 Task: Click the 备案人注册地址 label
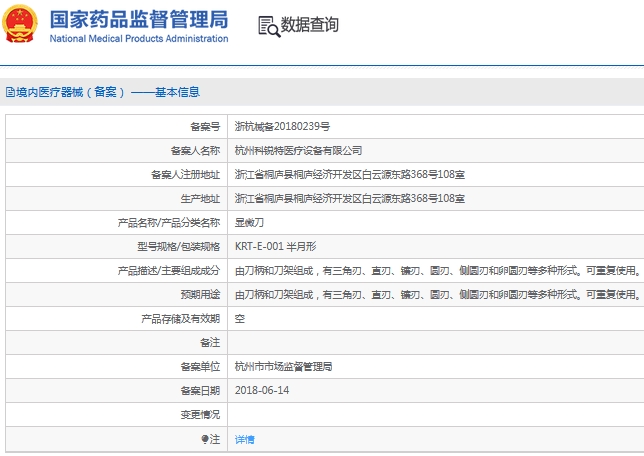pyautogui.click(x=185, y=175)
